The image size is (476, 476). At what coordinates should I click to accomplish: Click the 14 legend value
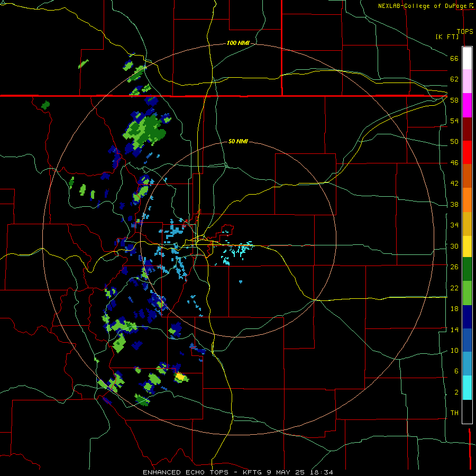(454, 329)
